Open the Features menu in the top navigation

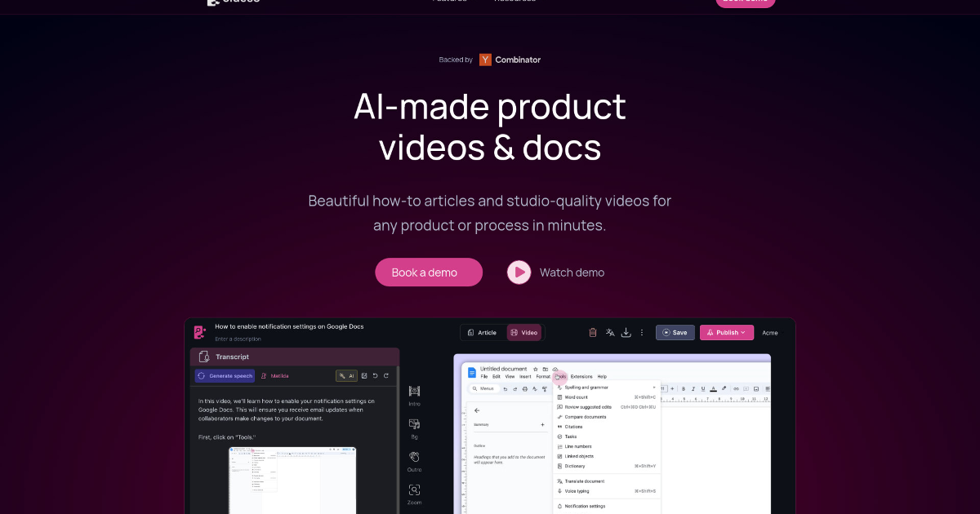click(x=448, y=2)
